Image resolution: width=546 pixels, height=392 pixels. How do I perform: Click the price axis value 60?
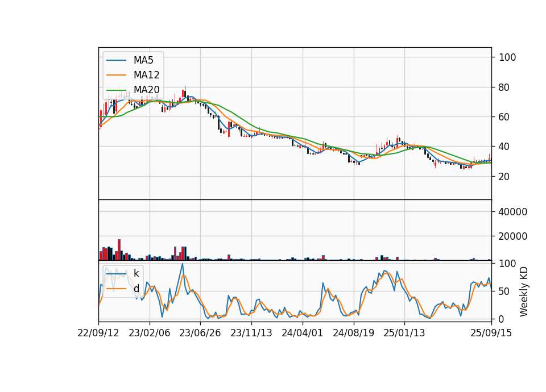504,117
